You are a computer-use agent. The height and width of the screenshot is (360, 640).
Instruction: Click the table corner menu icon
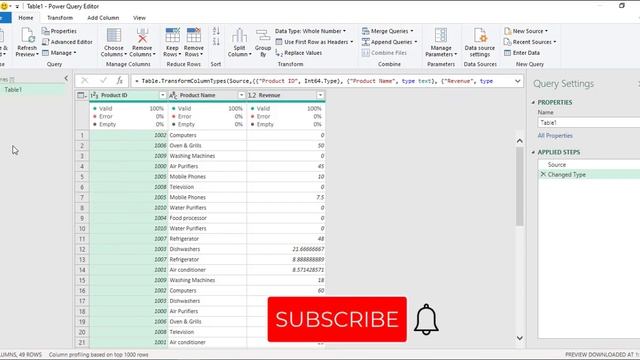(x=81, y=95)
